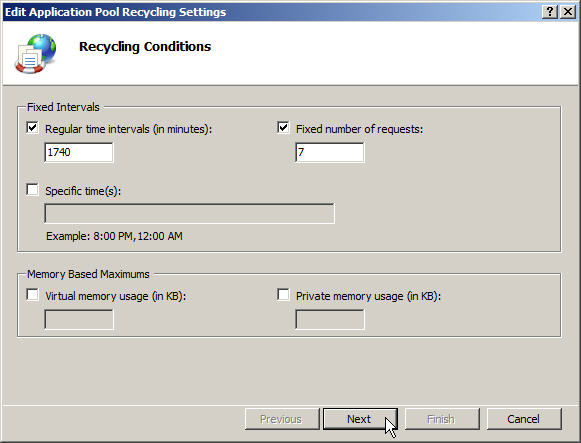Screen dimensions: 581x443
Task: Uncheck Regular time intervals checkbox
Action: (32, 128)
